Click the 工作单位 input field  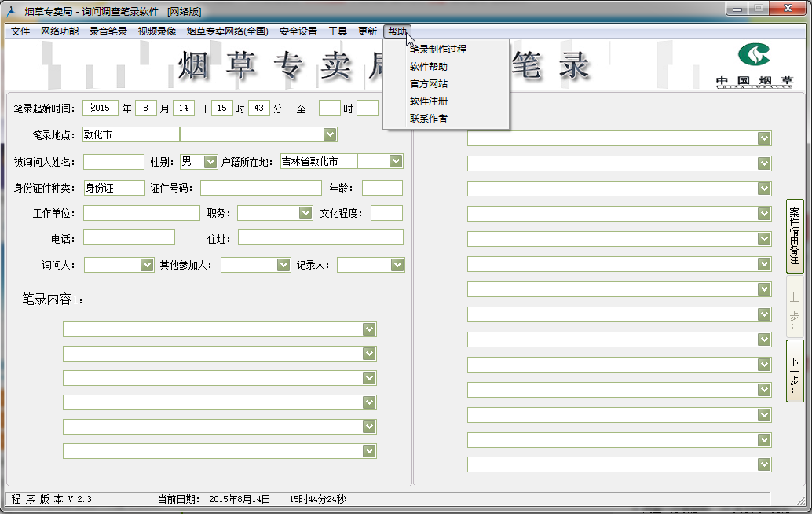coord(141,213)
